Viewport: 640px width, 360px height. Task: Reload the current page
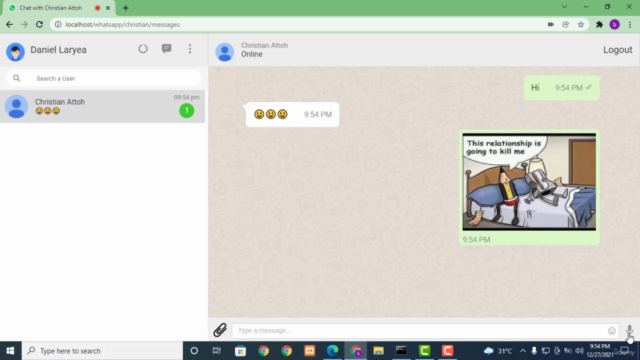pos(39,24)
